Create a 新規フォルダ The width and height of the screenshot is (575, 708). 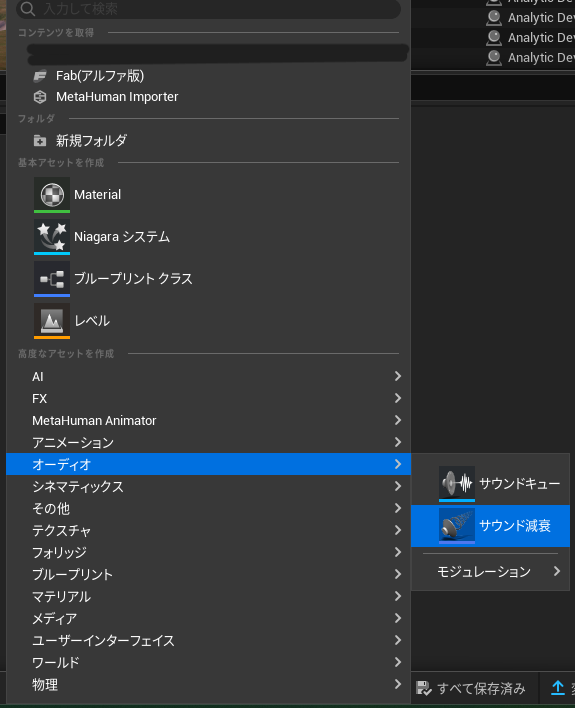point(208,141)
